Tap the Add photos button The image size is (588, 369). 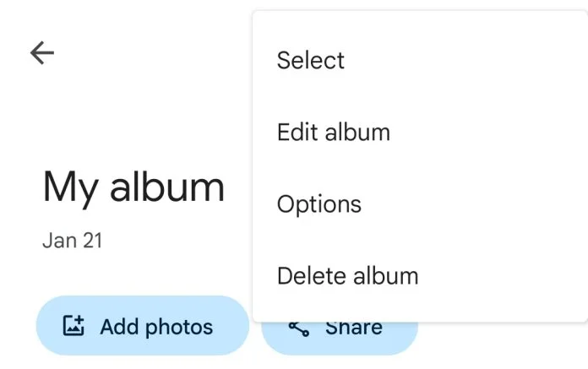click(x=143, y=326)
